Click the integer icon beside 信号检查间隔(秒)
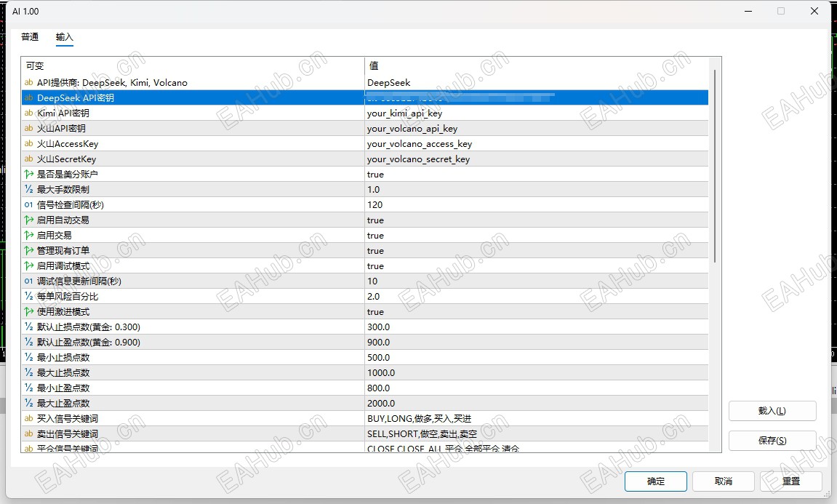Image resolution: width=837 pixels, height=504 pixels. (29, 204)
